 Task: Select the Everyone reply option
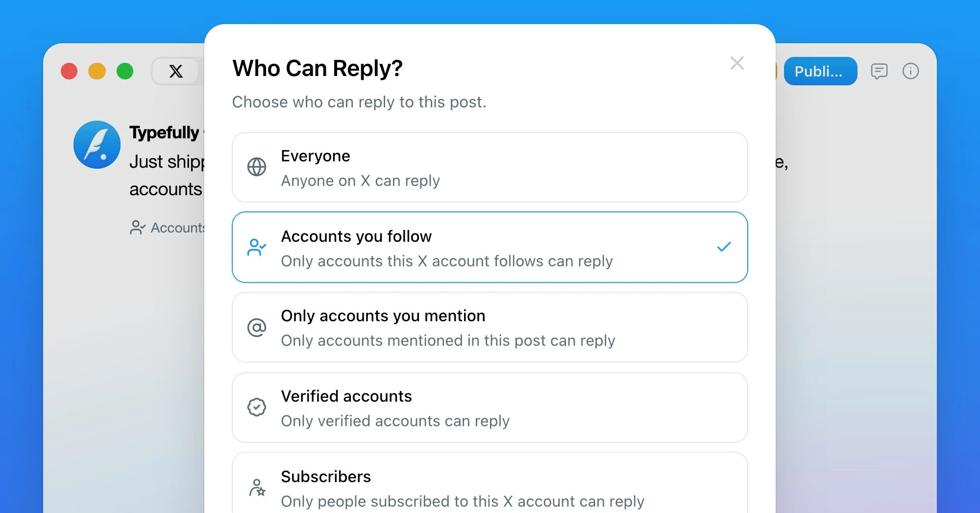click(490, 167)
